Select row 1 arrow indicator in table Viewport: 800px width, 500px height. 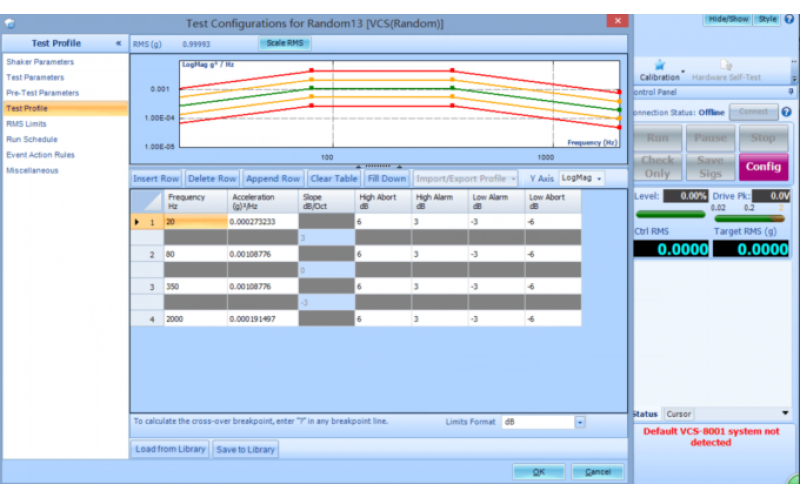[x=137, y=222]
